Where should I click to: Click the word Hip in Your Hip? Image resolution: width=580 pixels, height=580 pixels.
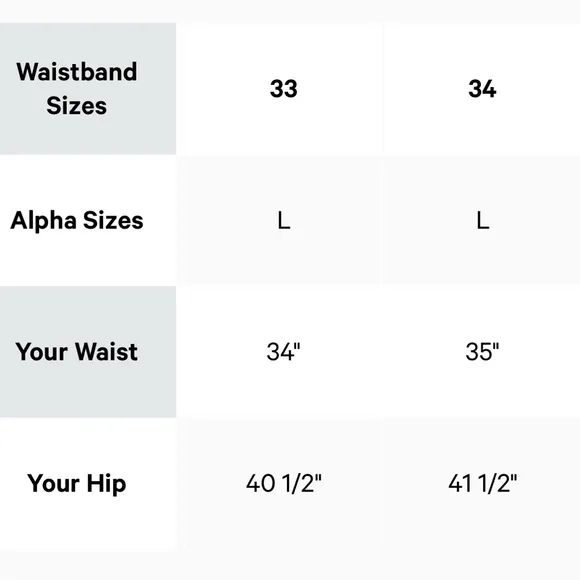107,484
